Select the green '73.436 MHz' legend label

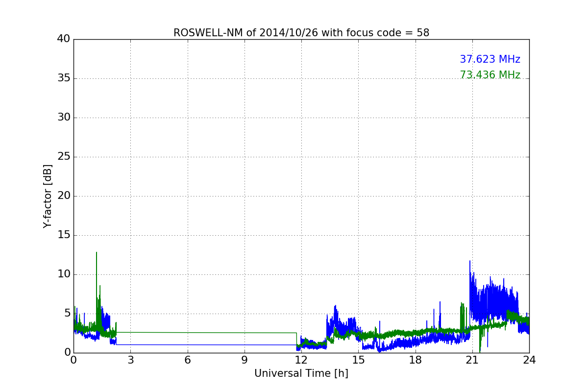pyautogui.click(x=490, y=75)
